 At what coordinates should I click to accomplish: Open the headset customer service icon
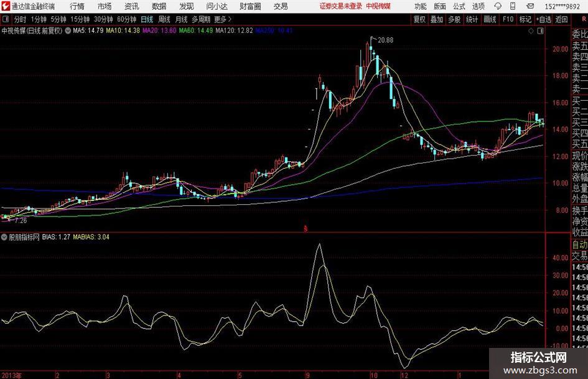pos(498,6)
